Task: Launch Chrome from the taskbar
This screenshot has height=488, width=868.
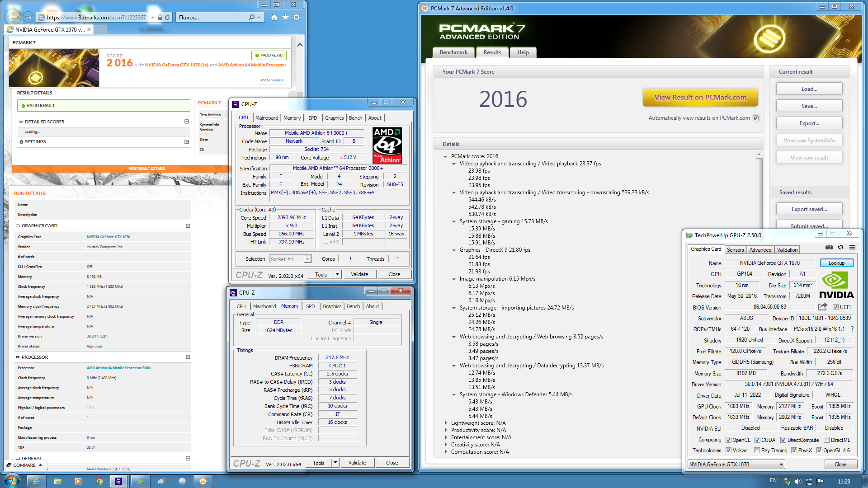Action: [99, 481]
